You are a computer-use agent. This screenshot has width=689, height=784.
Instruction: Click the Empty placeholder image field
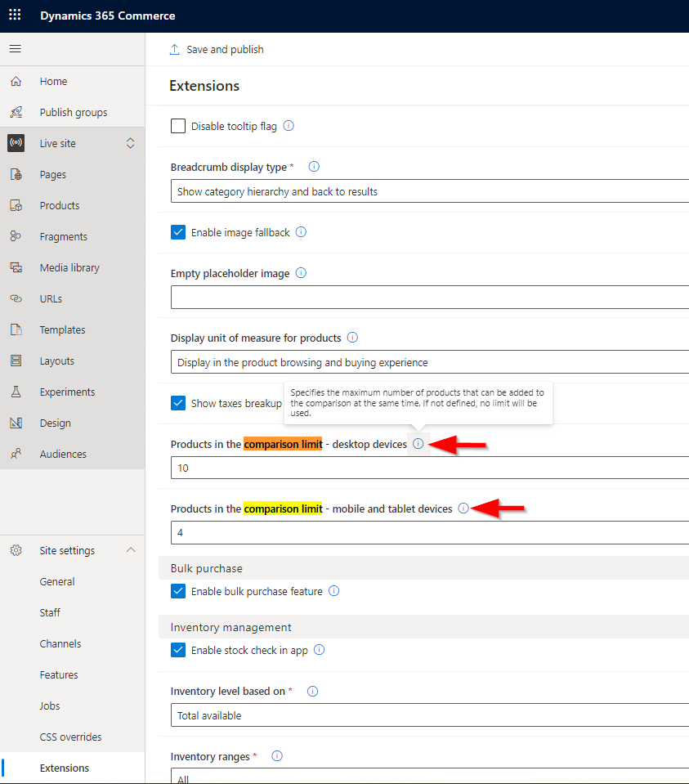(429, 297)
